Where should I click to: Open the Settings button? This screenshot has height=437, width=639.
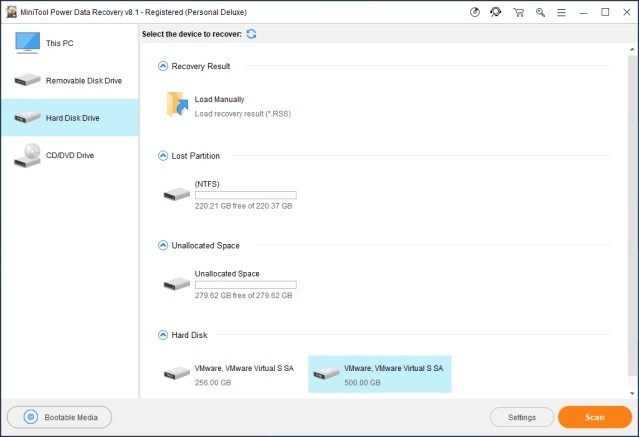(x=522, y=417)
